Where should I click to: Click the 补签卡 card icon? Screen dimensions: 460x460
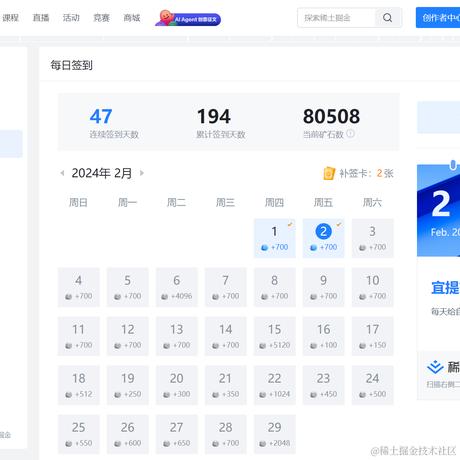click(x=329, y=173)
